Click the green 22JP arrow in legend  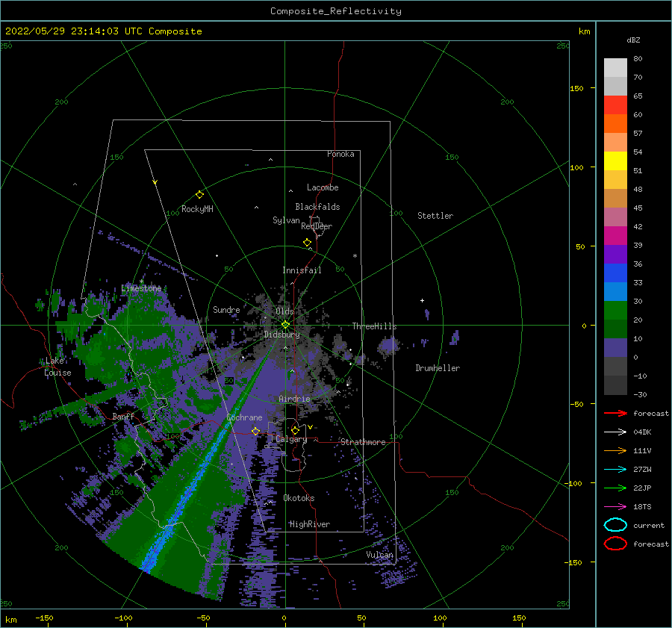615,488
